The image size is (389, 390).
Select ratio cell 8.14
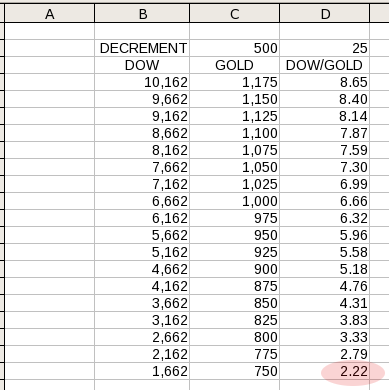325,116
